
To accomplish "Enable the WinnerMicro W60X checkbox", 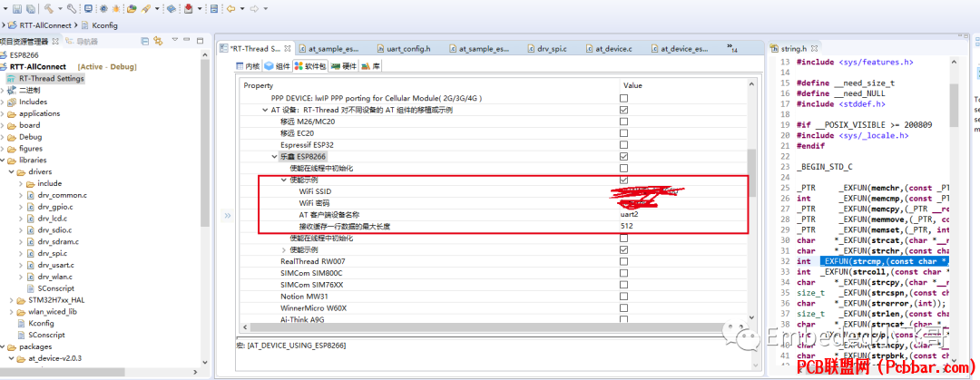I will click(x=623, y=307).
